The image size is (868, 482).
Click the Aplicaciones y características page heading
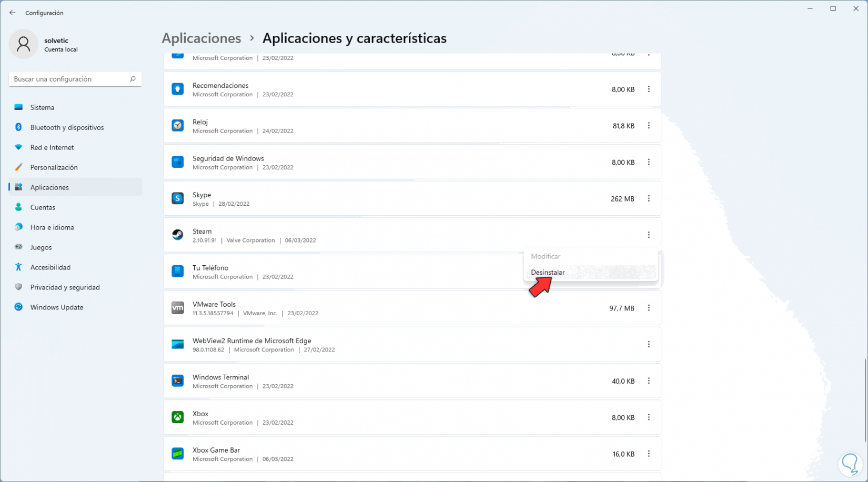(x=355, y=38)
